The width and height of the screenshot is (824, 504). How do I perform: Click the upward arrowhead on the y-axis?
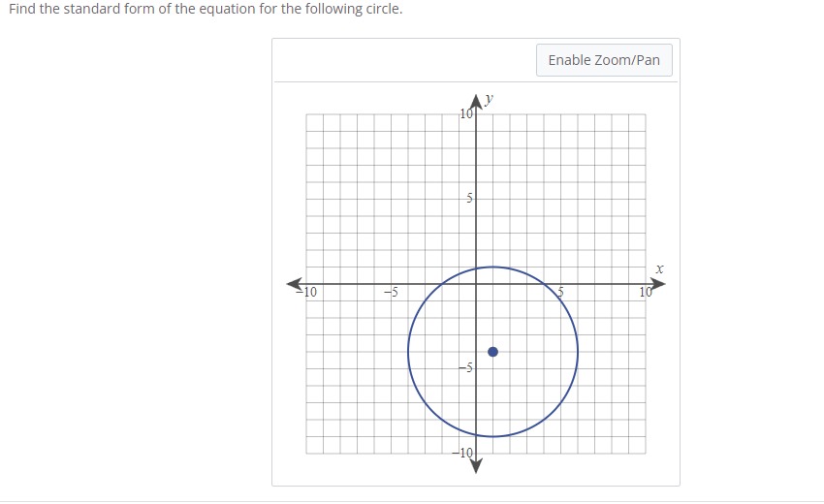pyautogui.click(x=476, y=103)
